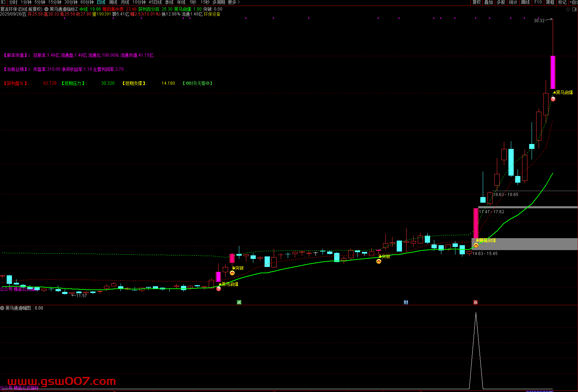Open the 黑马通道幅图 sub-indicator dropdown
Screen dimensions: 578x392
(2, 308)
